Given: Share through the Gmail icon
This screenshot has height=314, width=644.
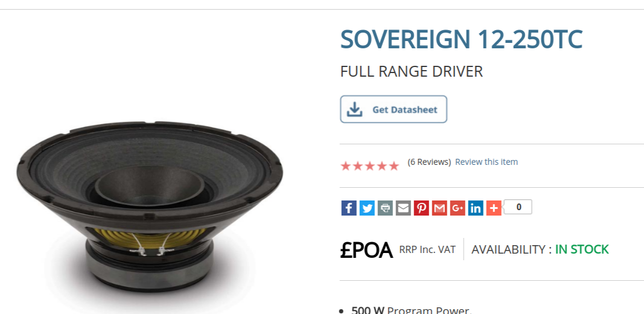Looking at the screenshot, I should [x=439, y=208].
